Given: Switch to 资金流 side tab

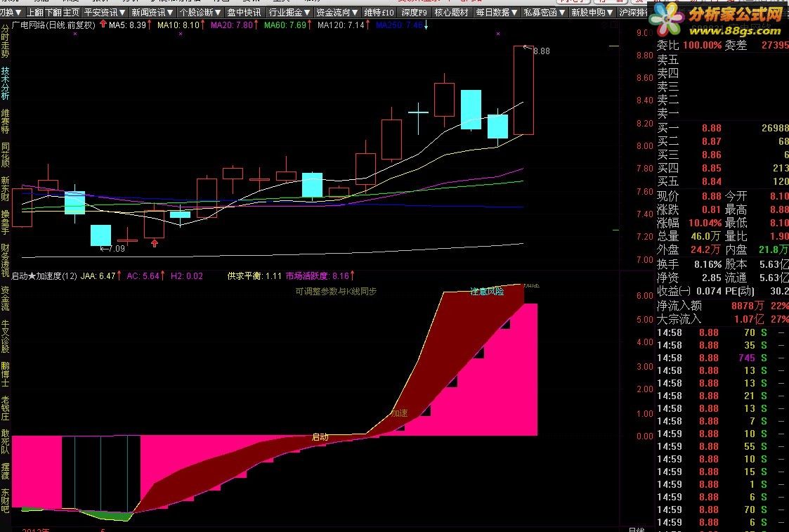Looking at the screenshot, I should (5, 299).
